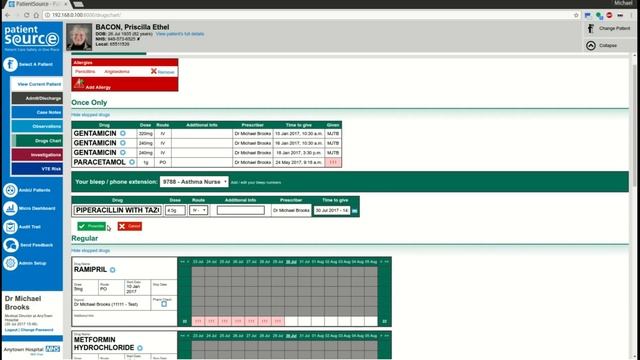Click the red X Remove allergy icon
Image resolution: width=640 pixels, height=360 pixels.
tap(153, 71)
